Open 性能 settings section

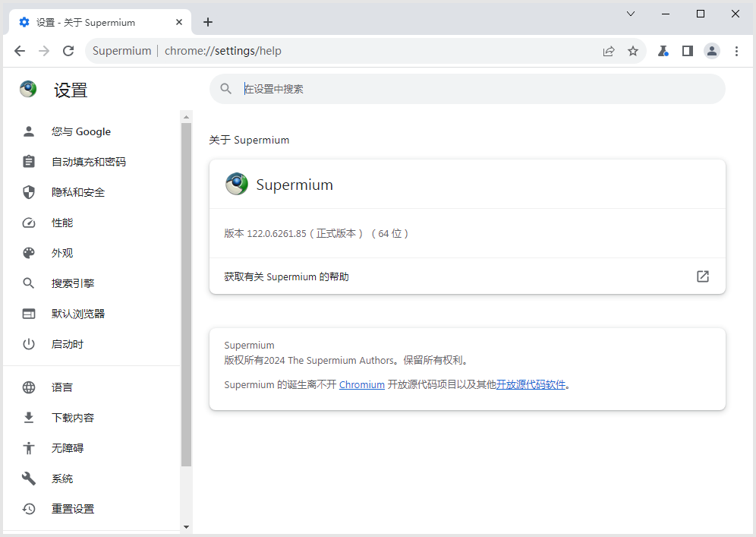(92, 223)
